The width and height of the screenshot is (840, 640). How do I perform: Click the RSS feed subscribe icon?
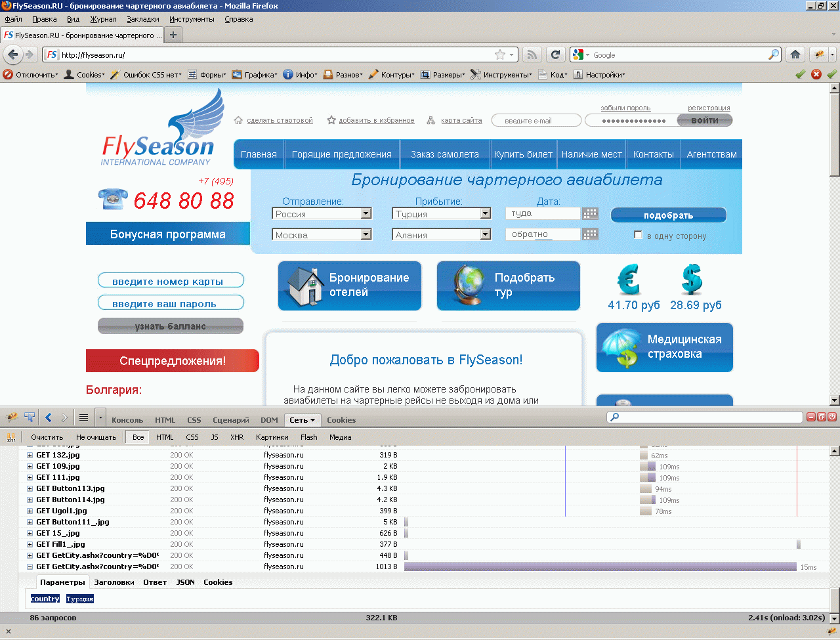point(532,54)
